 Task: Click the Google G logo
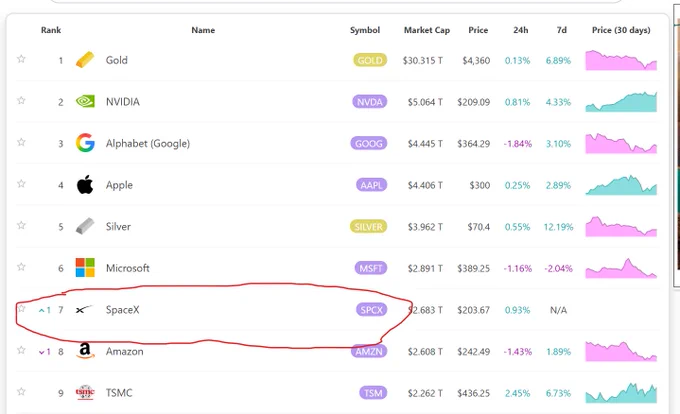[85, 143]
